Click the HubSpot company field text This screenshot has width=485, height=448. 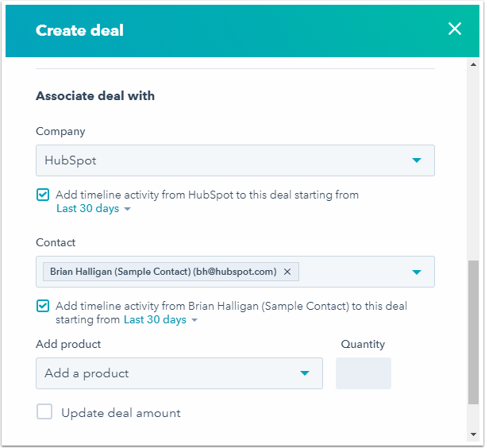coord(71,160)
